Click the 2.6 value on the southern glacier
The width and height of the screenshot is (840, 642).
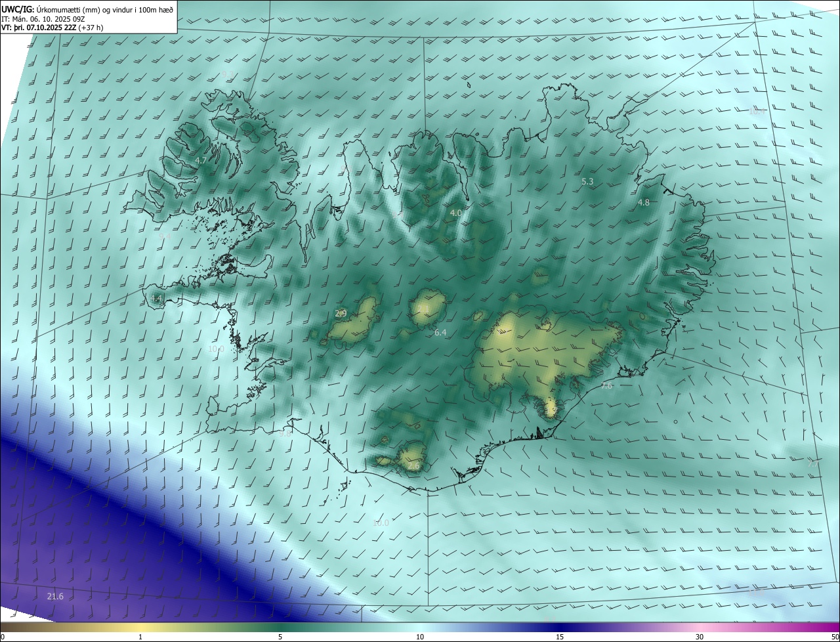click(413, 465)
